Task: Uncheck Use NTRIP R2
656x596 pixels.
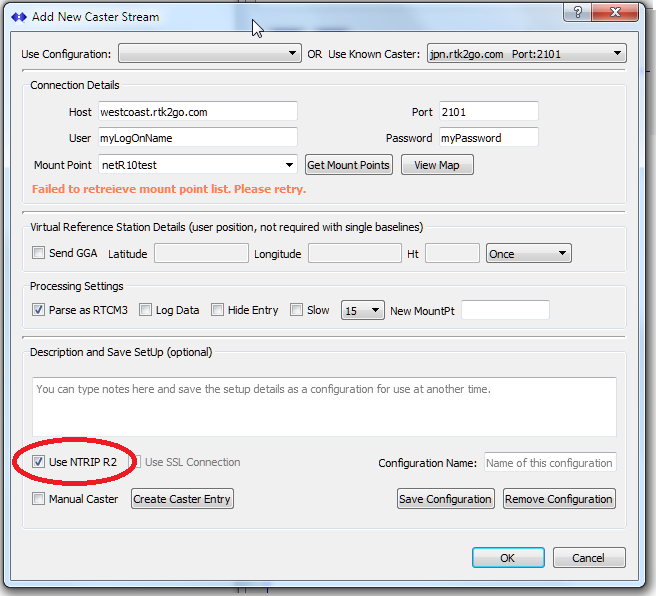Action: [x=38, y=462]
